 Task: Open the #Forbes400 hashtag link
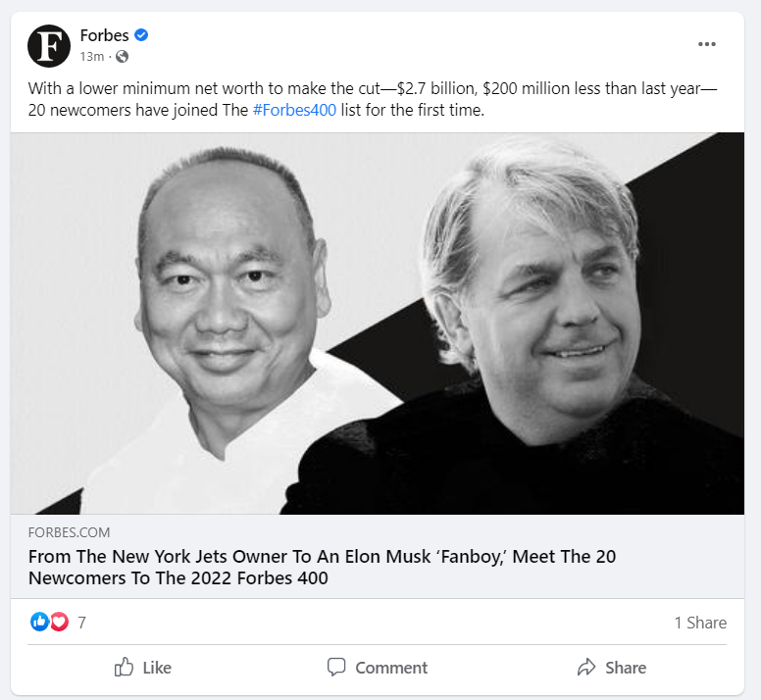(294, 110)
